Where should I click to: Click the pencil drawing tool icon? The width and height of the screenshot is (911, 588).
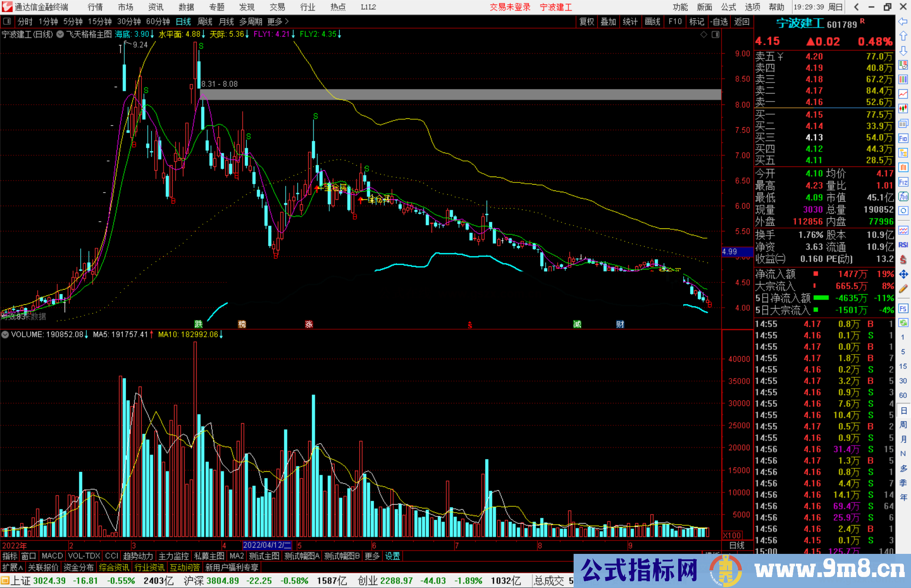point(903,289)
